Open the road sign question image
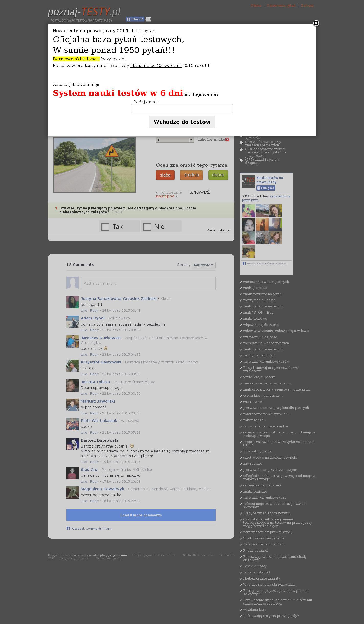 point(95,165)
